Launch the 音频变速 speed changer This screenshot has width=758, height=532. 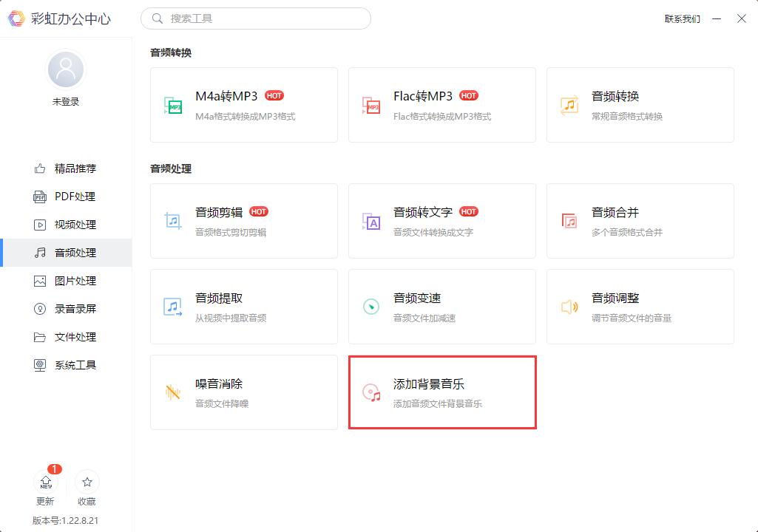point(441,306)
